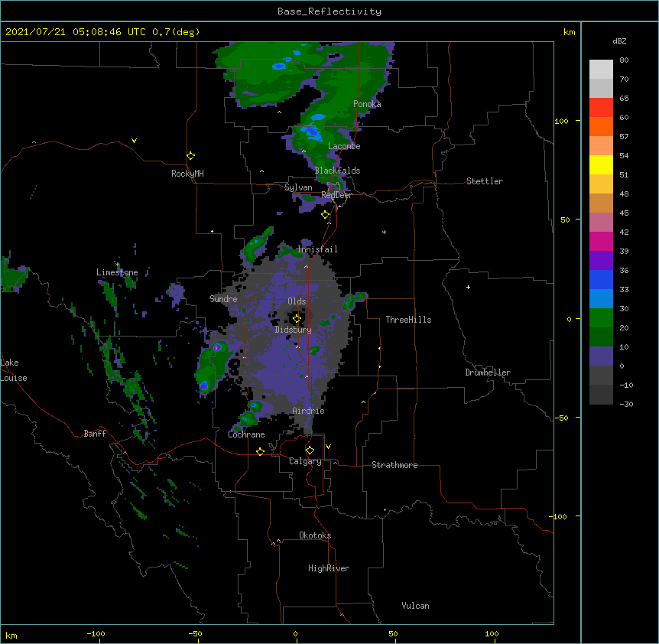The width and height of the screenshot is (659, 644).
Task: Click the Cochrane city label
Action: pyautogui.click(x=246, y=434)
